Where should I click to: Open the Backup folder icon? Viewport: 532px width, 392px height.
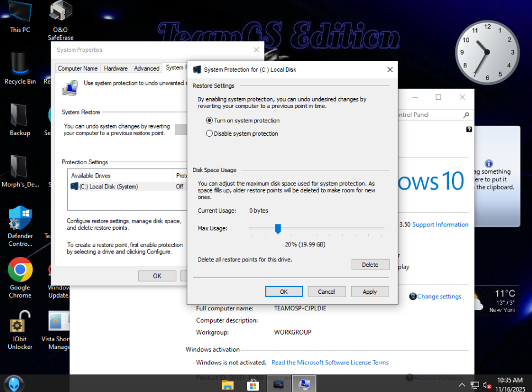[x=20, y=120]
